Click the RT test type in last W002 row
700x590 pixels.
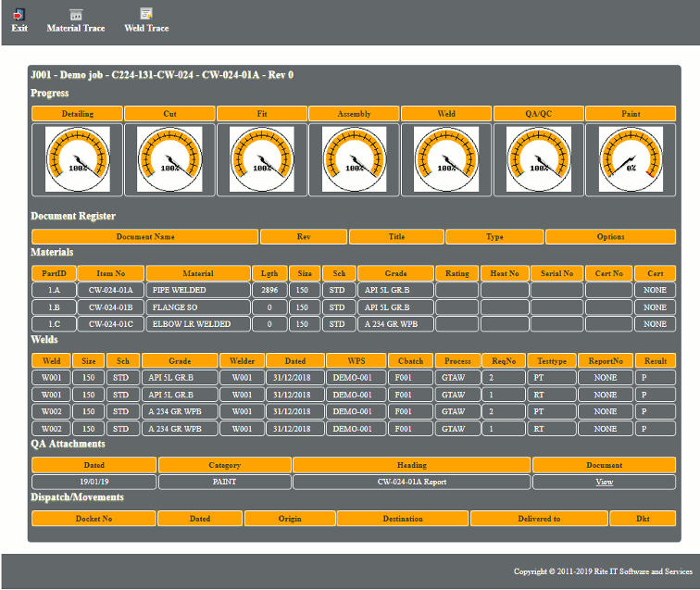pos(552,429)
